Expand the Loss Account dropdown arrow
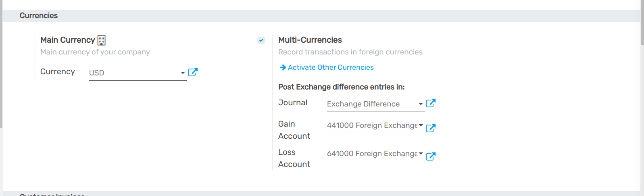Screen dimensions: 644x196 pos(421,154)
